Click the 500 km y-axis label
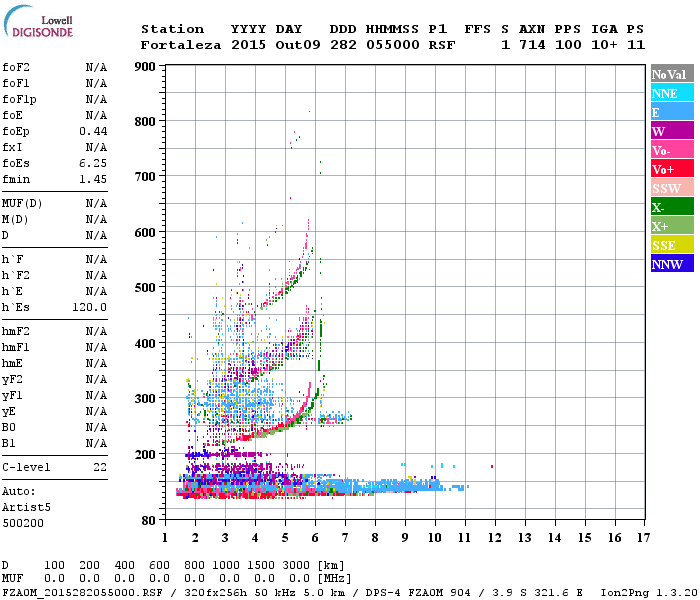Image resolution: width=700 pixels, height=600 pixels. 145,288
